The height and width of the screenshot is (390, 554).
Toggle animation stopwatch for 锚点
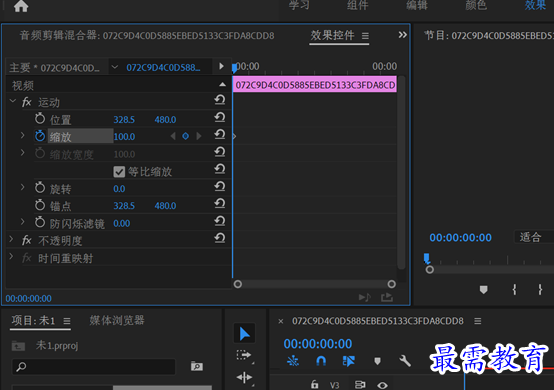40,205
